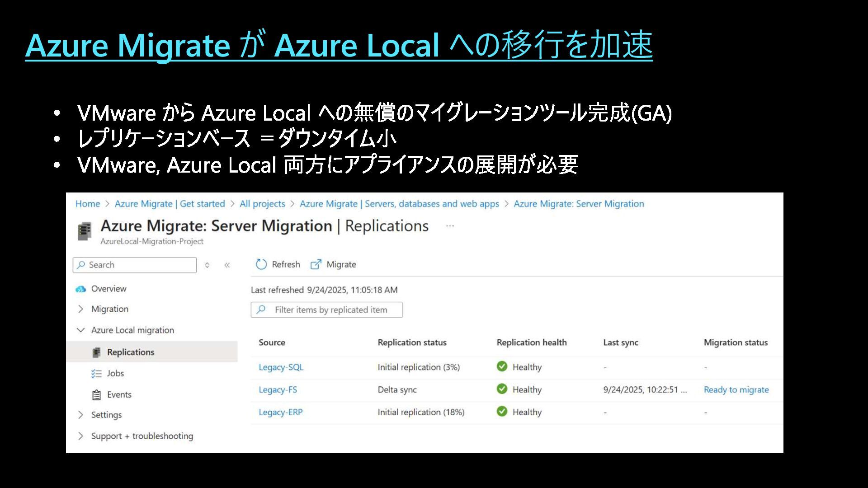Click the Jobs checklist icon
868x488 pixels.
pyautogui.click(x=96, y=374)
